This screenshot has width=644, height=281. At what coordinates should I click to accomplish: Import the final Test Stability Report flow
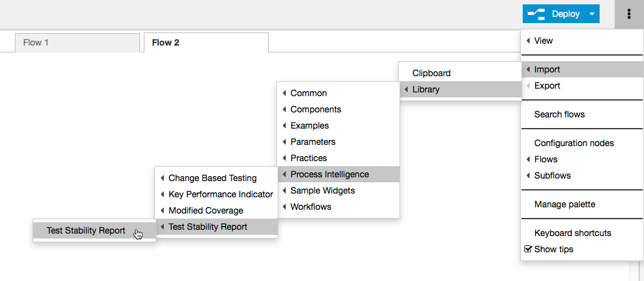pos(94,230)
